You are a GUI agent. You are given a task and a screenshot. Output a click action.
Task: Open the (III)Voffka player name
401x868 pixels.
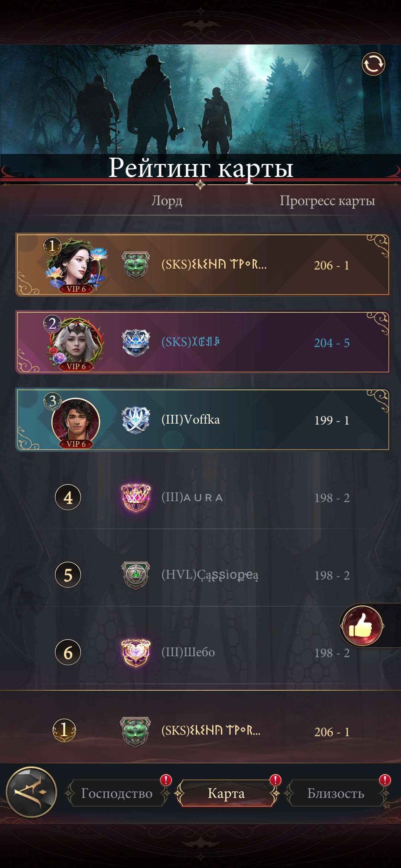(x=191, y=420)
